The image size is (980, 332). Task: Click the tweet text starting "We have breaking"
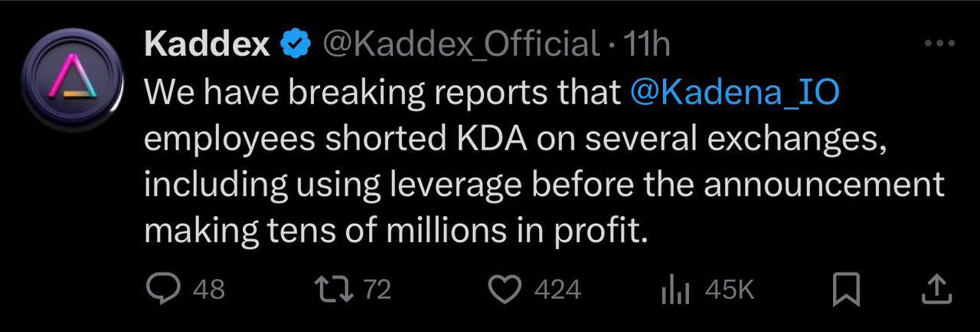pyautogui.click(x=383, y=92)
